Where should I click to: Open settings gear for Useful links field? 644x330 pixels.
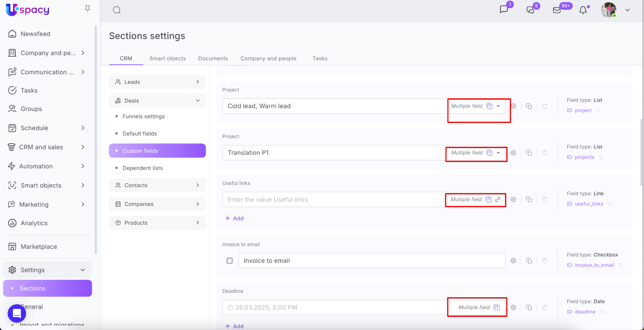click(x=513, y=199)
